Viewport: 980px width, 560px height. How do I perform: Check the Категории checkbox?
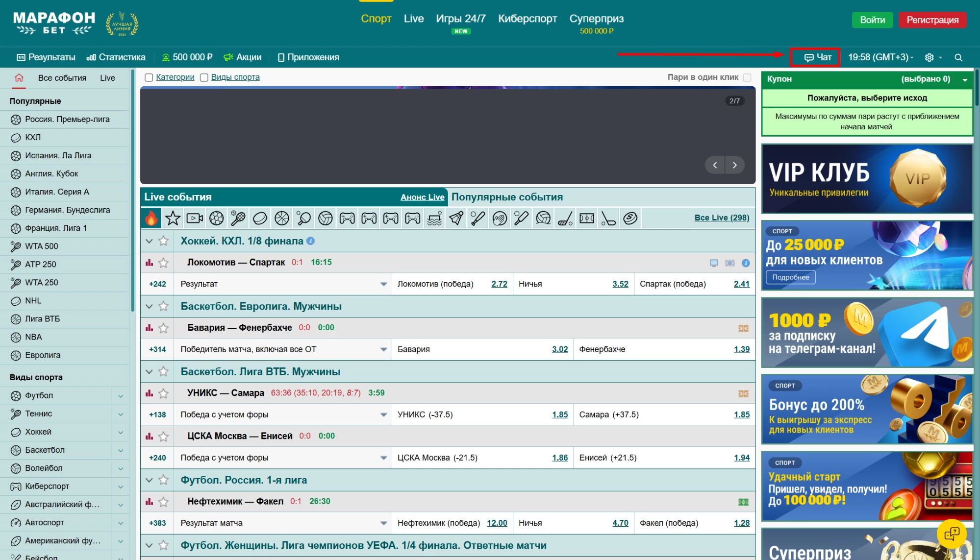pyautogui.click(x=149, y=77)
